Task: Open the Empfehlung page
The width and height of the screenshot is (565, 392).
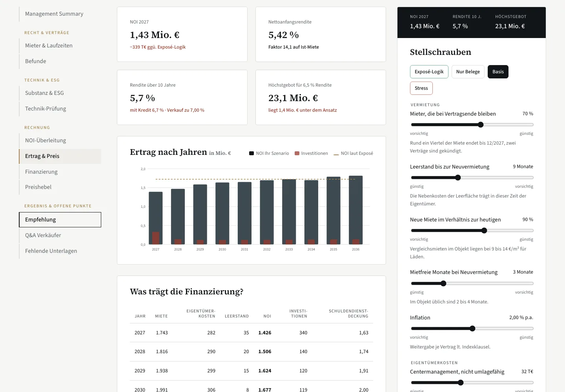Action: click(x=60, y=220)
